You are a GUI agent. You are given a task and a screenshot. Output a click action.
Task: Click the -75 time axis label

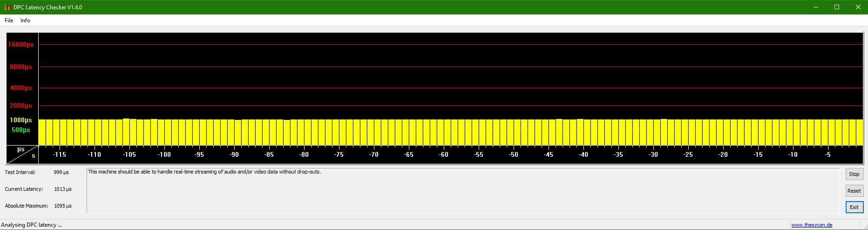339,154
